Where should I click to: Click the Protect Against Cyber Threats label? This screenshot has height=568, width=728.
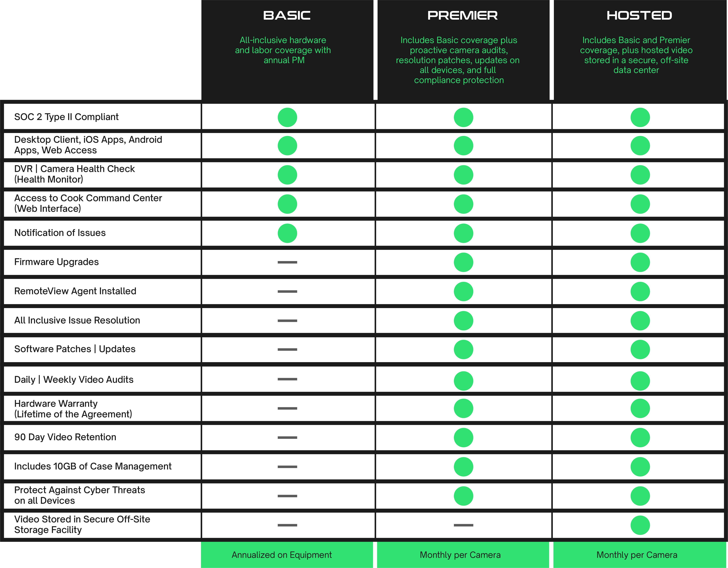(x=79, y=495)
